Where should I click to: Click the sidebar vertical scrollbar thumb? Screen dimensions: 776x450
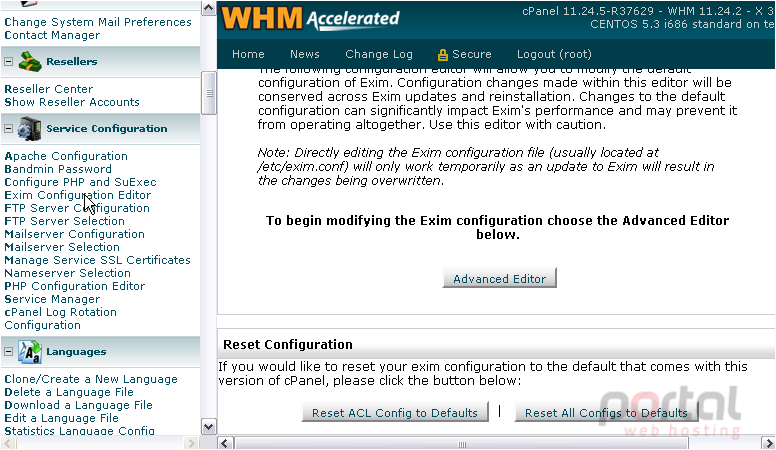pyautogui.click(x=208, y=93)
